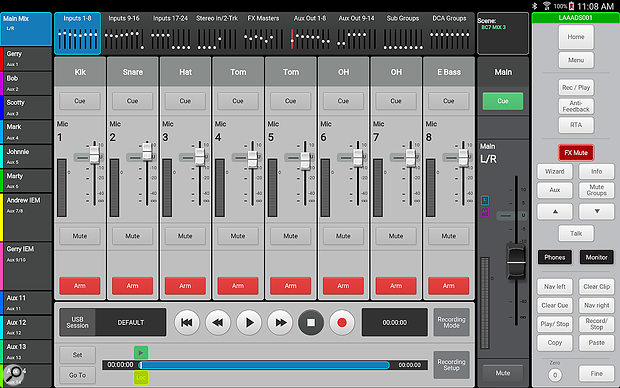
Task: Click the Fine adjustment button
Action: pyautogui.click(x=597, y=374)
